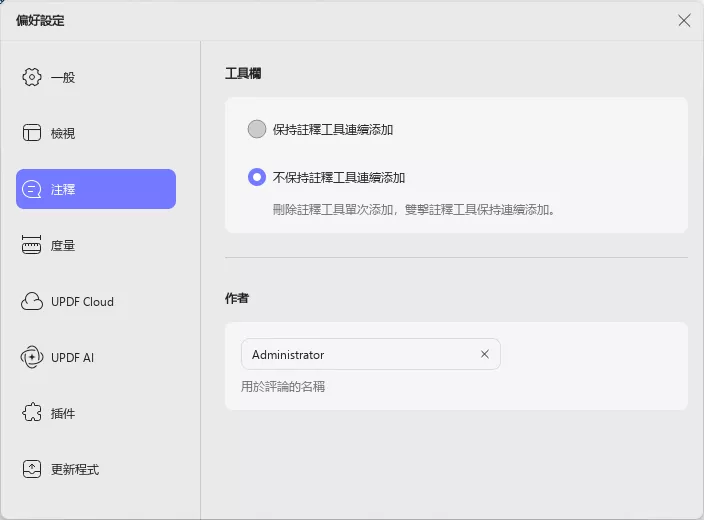Click the 保持註釋工具連續添加 label text
The width and height of the screenshot is (704, 520).
coord(333,130)
